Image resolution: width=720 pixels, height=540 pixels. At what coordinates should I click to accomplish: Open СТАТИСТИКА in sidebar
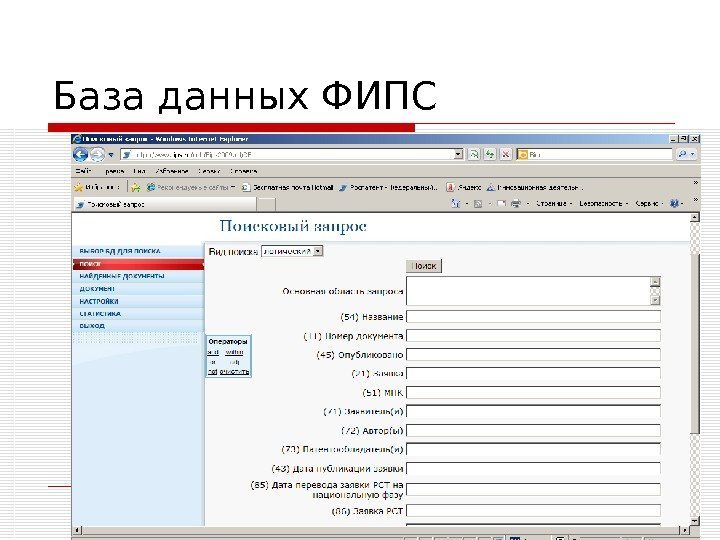pyautogui.click(x=138, y=314)
